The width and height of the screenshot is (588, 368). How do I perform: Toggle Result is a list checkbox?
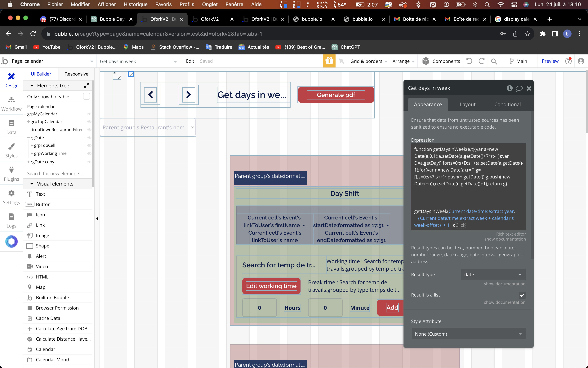click(x=522, y=295)
